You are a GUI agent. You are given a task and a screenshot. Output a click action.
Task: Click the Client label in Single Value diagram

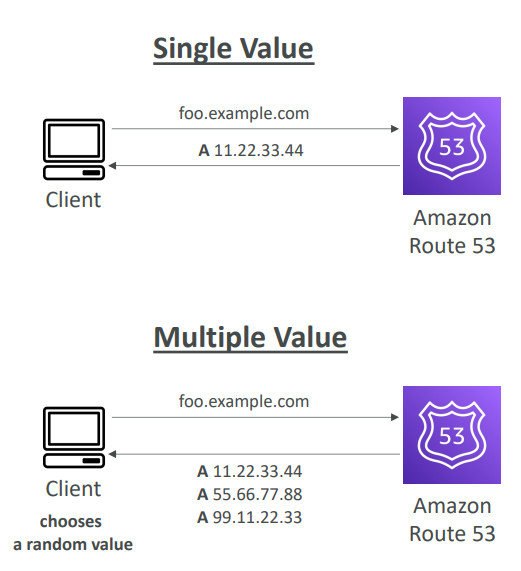pos(73,200)
